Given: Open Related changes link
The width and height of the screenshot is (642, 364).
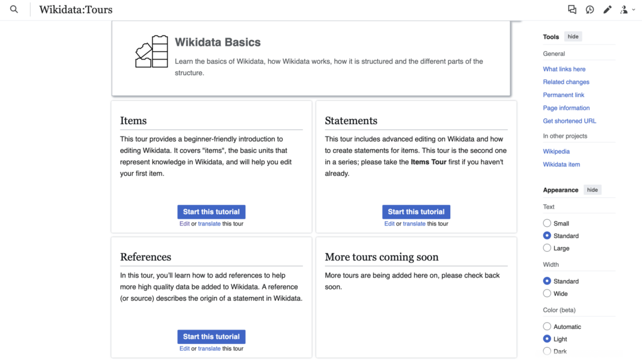Looking at the screenshot, I should point(566,82).
